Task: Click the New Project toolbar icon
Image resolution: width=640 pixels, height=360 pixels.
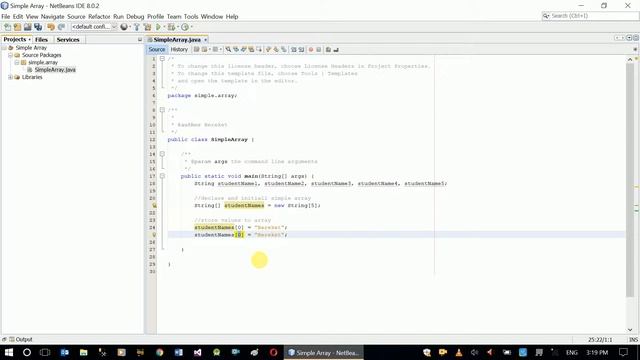Action: pos(17,27)
